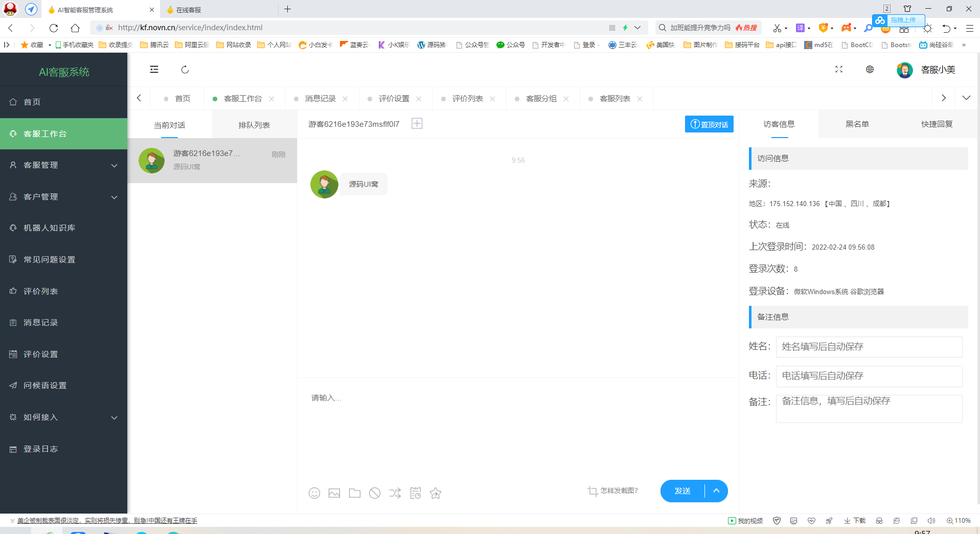Select the send image icon
The image size is (980, 534).
pos(334,493)
